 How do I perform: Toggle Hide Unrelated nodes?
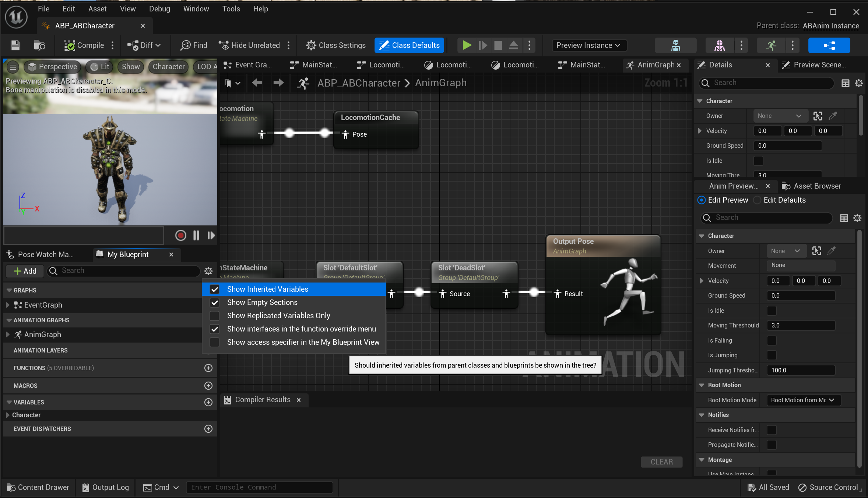(249, 45)
